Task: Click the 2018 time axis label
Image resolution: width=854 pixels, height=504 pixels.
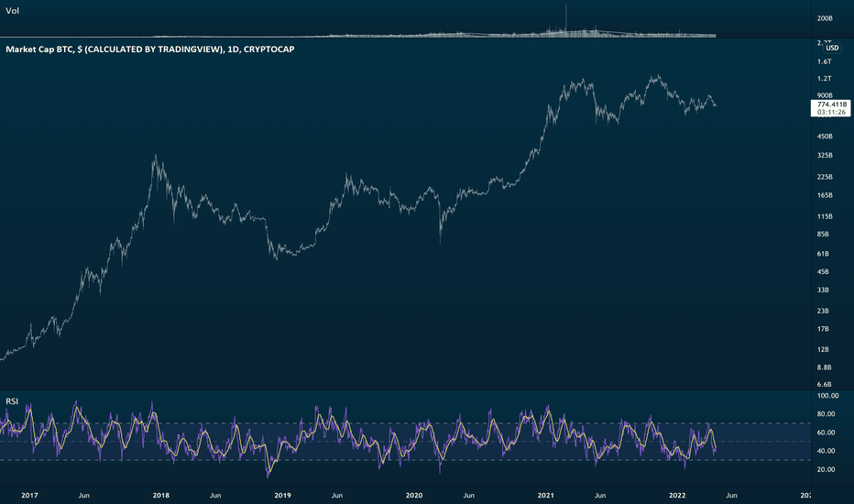Action: tap(160, 495)
